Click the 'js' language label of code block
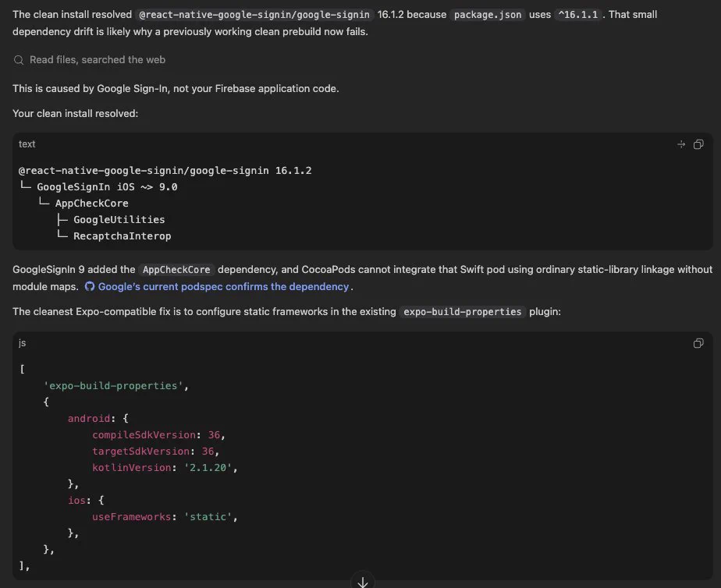Screen dimensions: 721x588 coord(22,343)
